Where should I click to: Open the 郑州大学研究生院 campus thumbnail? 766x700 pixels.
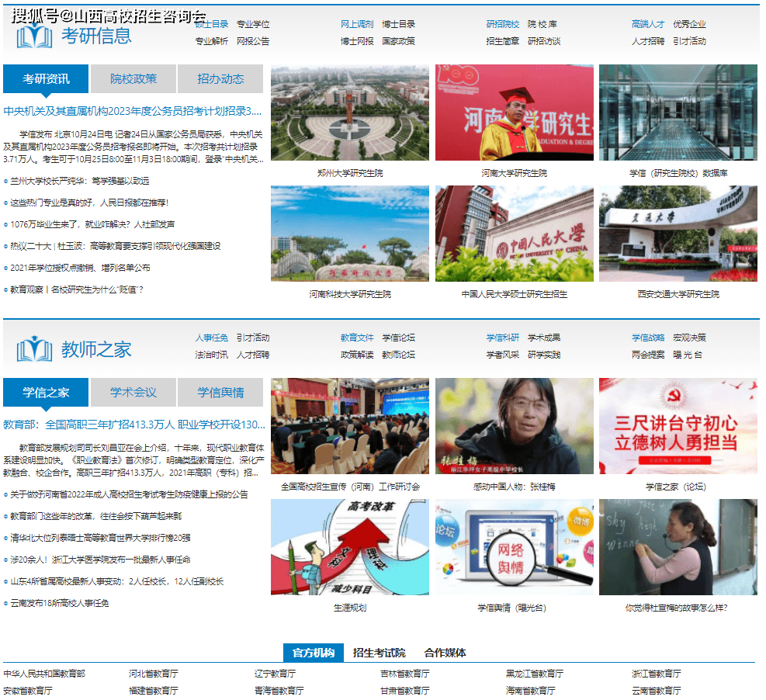tap(350, 113)
